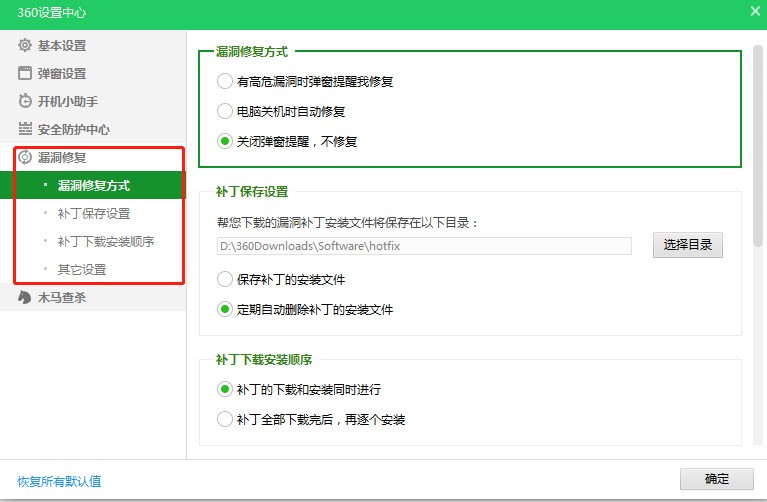Click the shield icon beside 安全防护中心
The image size is (767, 502).
25,129
